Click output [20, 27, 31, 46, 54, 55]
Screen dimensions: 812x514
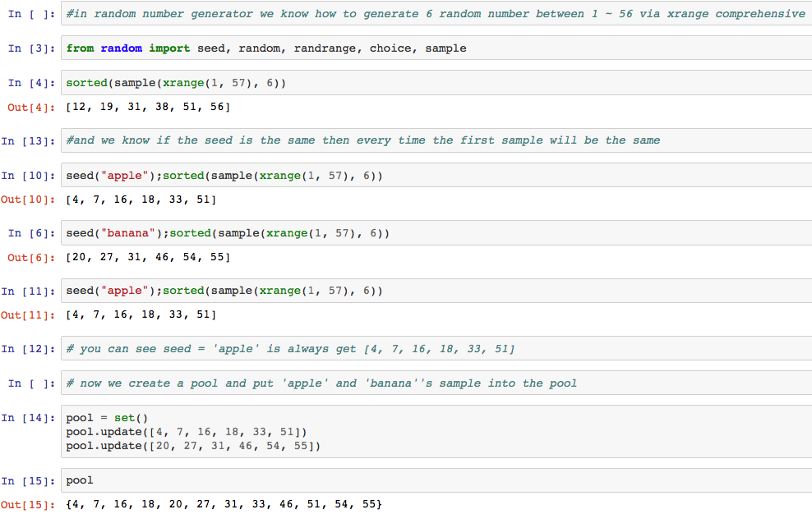pos(147,257)
